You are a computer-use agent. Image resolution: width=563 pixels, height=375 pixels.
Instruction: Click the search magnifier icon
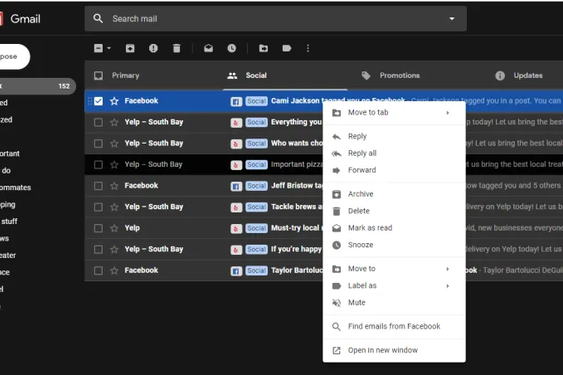point(98,18)
